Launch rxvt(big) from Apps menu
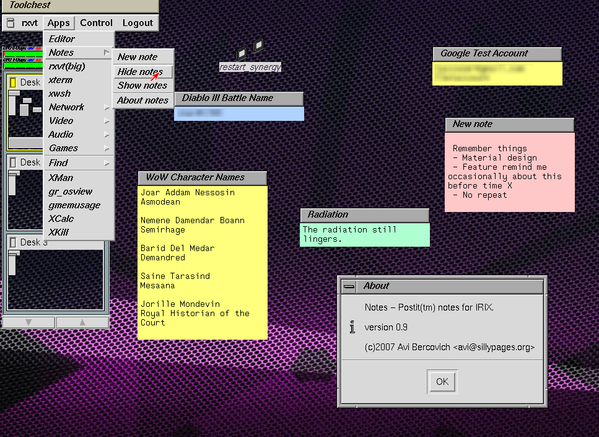The height and width of the screenshot is (437, 599). [x=79, y=66]
